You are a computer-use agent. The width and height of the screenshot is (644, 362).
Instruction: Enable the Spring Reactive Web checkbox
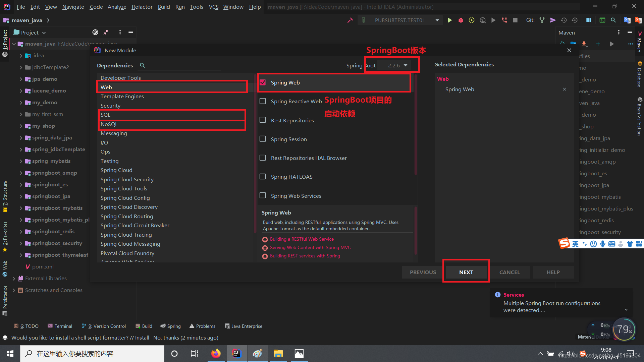(263, 101)
